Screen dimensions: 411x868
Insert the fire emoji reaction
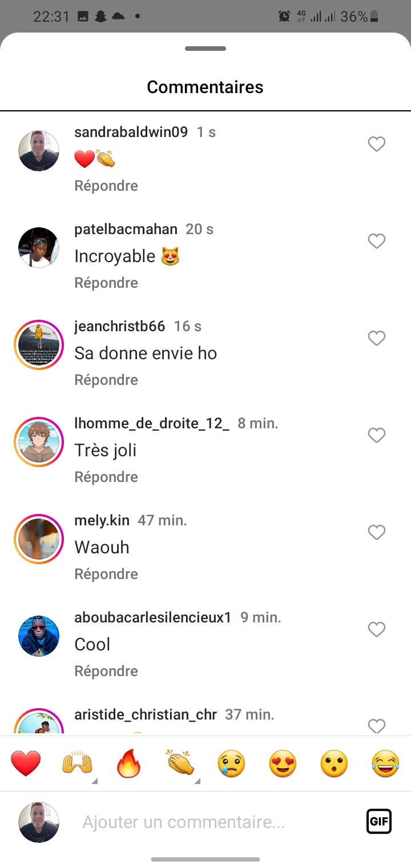click(128, 763)
